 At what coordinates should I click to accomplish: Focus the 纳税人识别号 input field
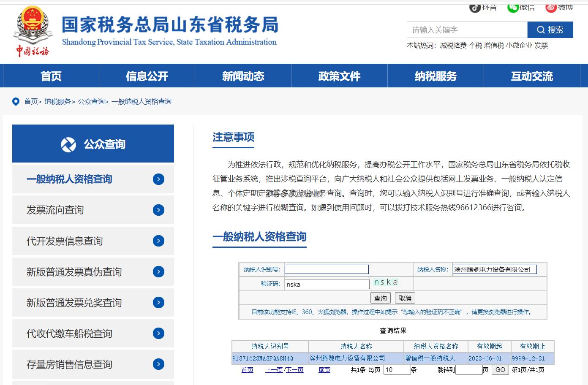327,269
